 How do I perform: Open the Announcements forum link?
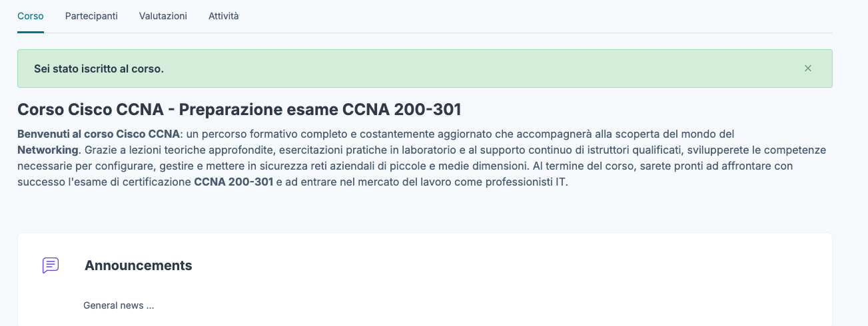click(x=138, y=265)
